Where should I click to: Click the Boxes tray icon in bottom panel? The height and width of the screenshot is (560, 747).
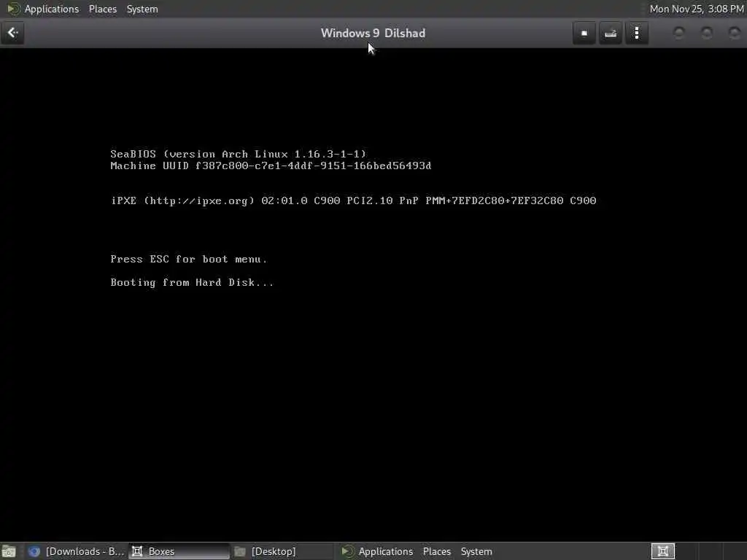coord(662,551)
